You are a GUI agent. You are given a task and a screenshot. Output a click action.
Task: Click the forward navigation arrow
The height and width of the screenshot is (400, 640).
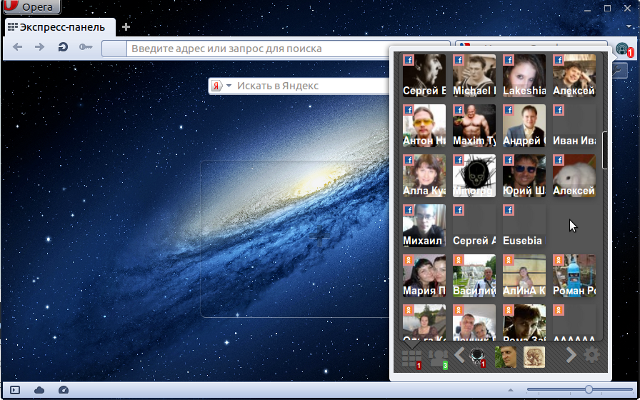pos(40,48)
